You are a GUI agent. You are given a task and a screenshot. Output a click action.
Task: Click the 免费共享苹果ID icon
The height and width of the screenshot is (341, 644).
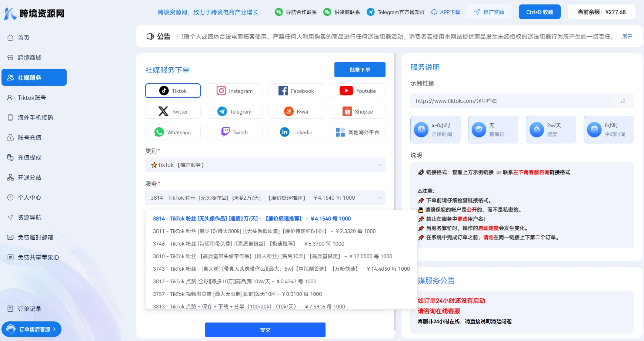pyautogui.click(x=10, y=257)
